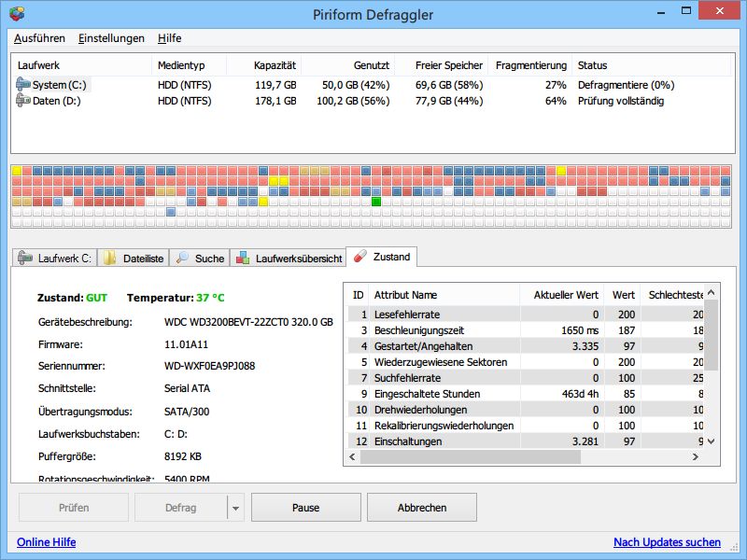Pause the defragmentation
The height and width of the screenshot is (560, 747).
[306, 508]
